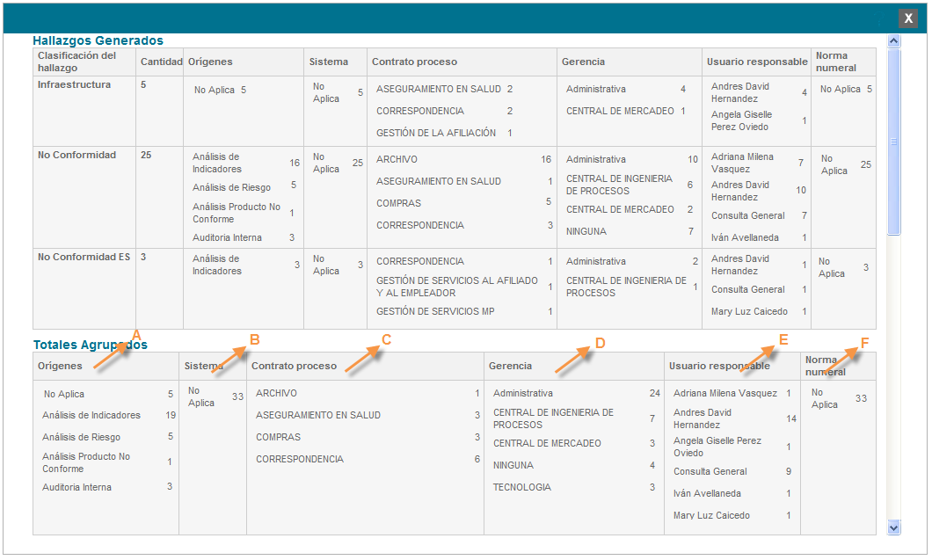
Task: Select TECNOLOGIA in the Gerencia totals
Action: pyautogui.click(x=522, y=487)
